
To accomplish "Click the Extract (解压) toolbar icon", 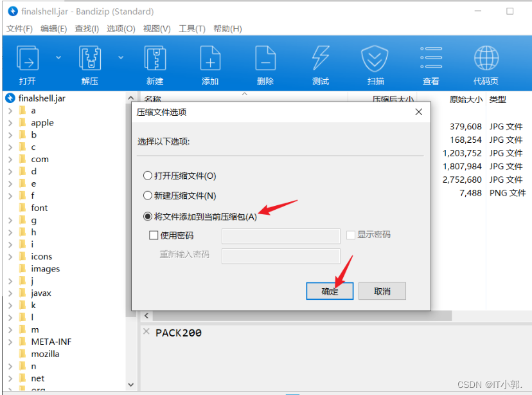I will tap(90, 59).
